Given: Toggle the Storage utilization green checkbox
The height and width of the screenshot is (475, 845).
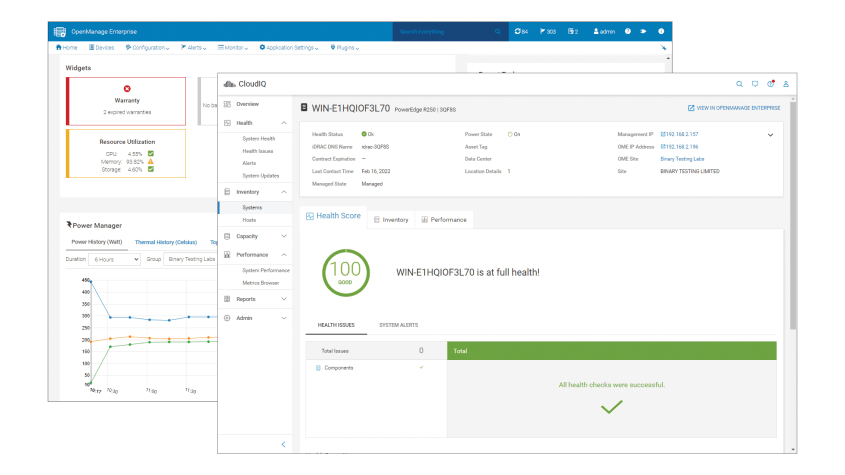Looking at the screenshot, I should (151, 169).
